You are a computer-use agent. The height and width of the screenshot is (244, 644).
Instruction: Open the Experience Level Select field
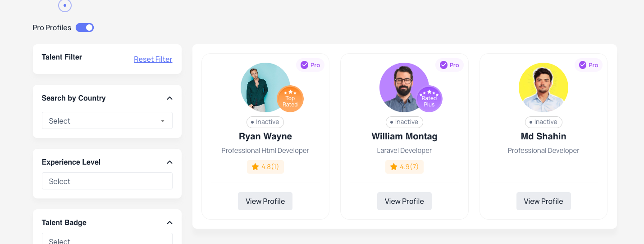click(107, 181)
